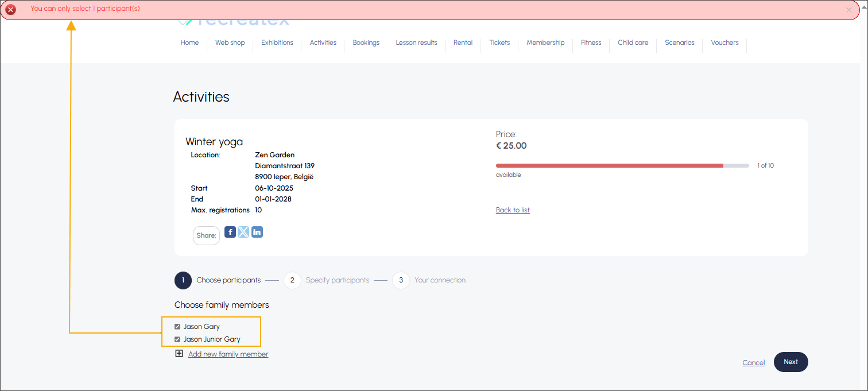Select step 2 Specify participants
Image resolution: width=868 pixels, height=391 pixels.
click(x=292, y=280)
